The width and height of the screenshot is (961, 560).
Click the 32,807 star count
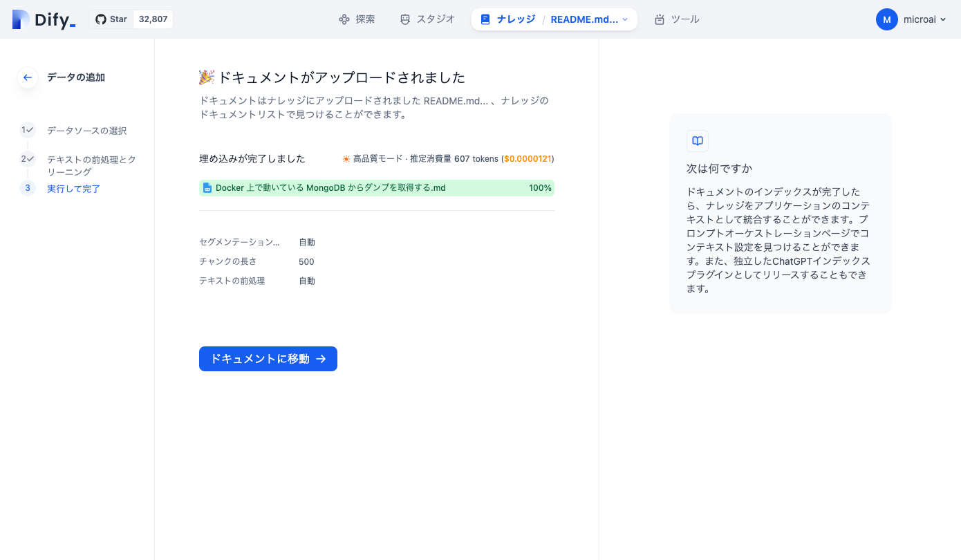(x=153, y=19)
